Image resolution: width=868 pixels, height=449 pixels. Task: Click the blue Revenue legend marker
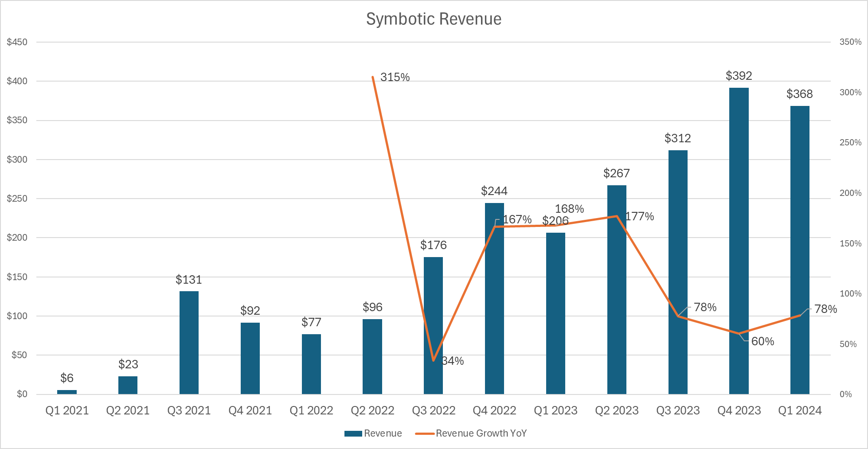pyautogui.click(x=352, y=433)
